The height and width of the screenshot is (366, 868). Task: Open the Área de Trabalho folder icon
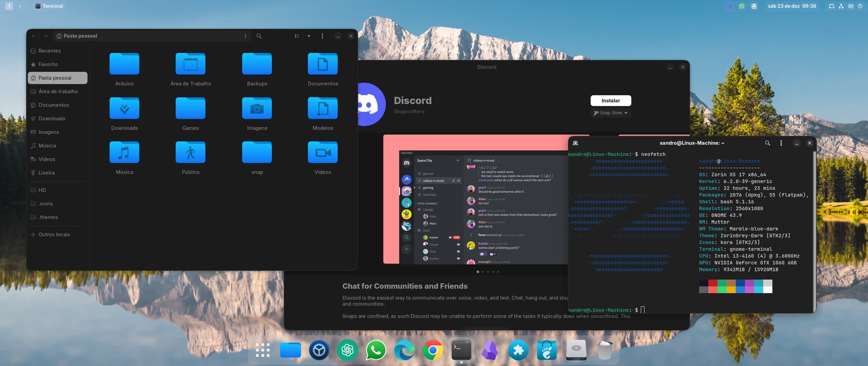pos(190,64)
